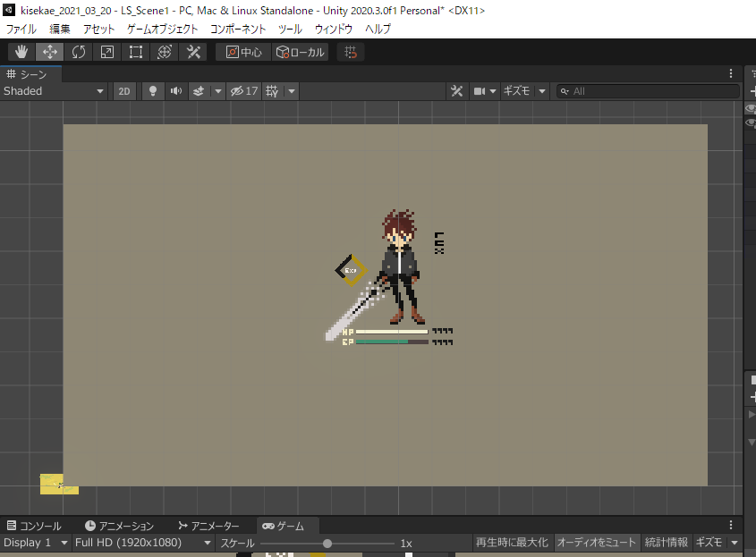Open ツール menu
This screenshot has width=756, height=557.
290,29
